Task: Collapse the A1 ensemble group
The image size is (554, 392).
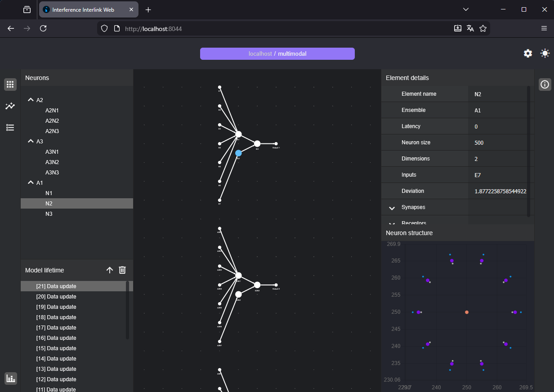Action: tap(31, 183)
